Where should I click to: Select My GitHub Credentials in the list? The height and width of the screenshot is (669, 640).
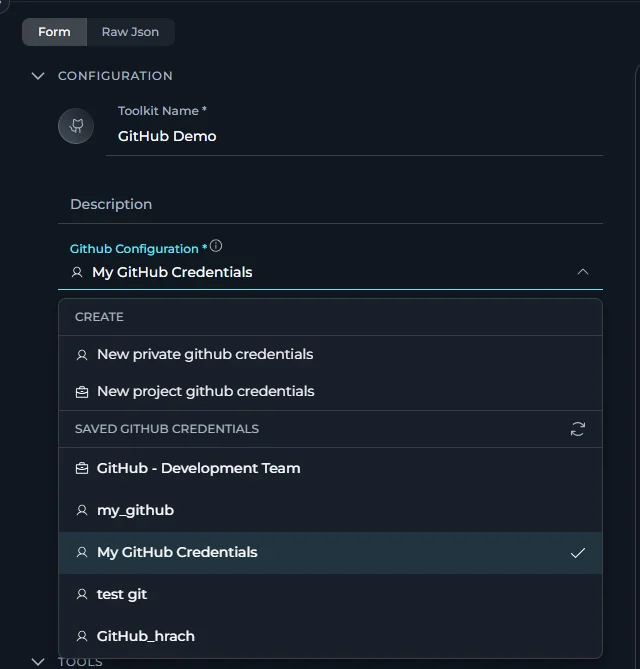[x=330, y=553]
